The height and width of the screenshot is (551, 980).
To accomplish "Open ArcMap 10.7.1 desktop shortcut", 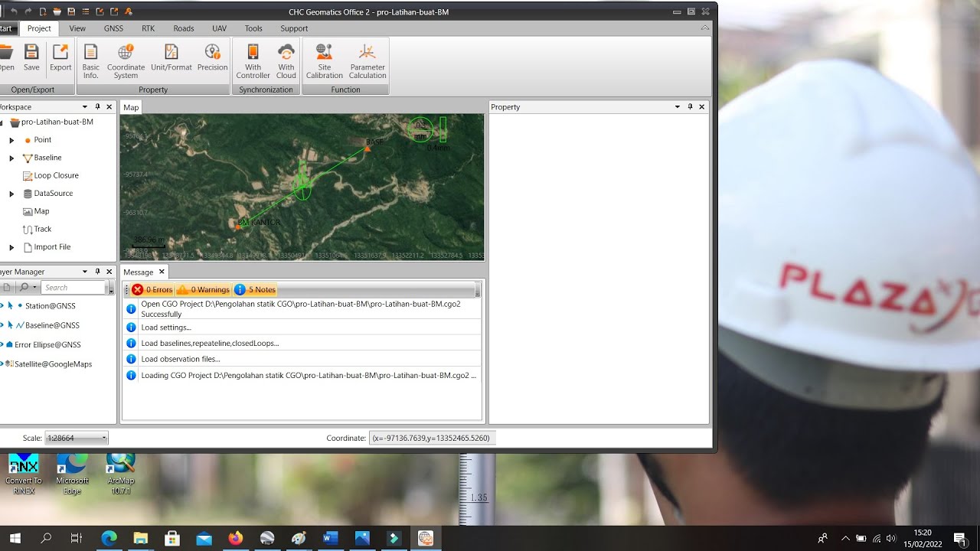I will (x=121, y=474).
